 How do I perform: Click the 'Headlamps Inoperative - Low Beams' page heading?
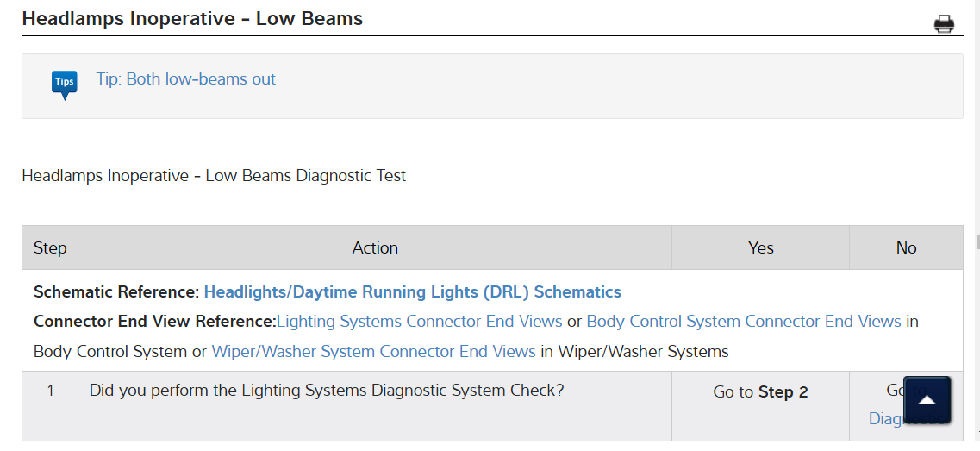pos(192,19)
